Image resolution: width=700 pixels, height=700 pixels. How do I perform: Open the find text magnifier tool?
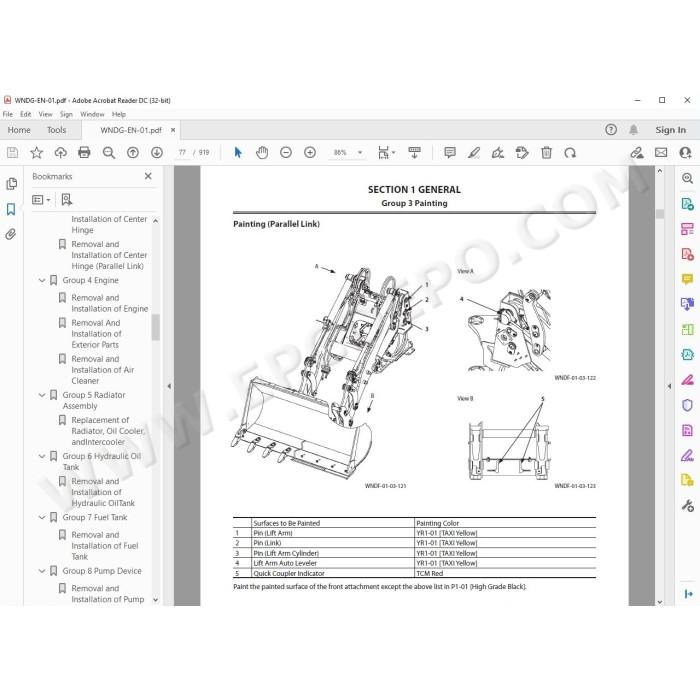[108, 153]
